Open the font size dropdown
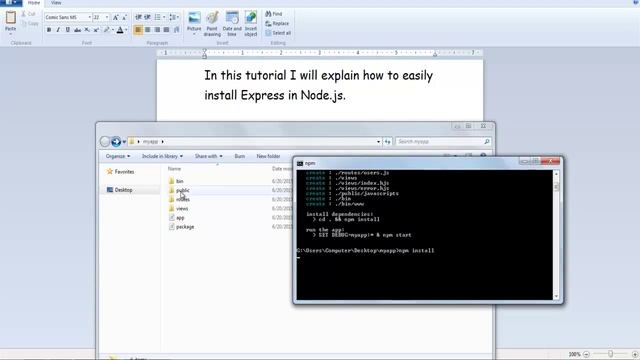The image size is (640, 360). click(x=107, y=17)
